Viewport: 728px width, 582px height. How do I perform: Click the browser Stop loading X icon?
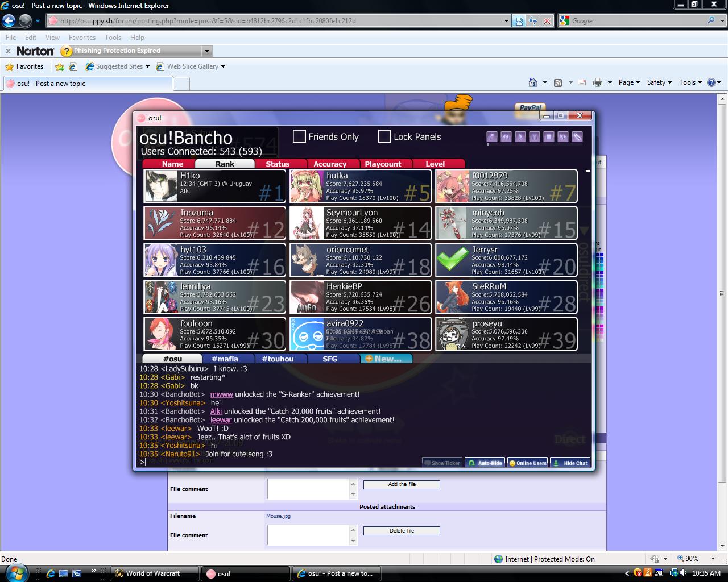pyautogui.click(x=547, y=21)
